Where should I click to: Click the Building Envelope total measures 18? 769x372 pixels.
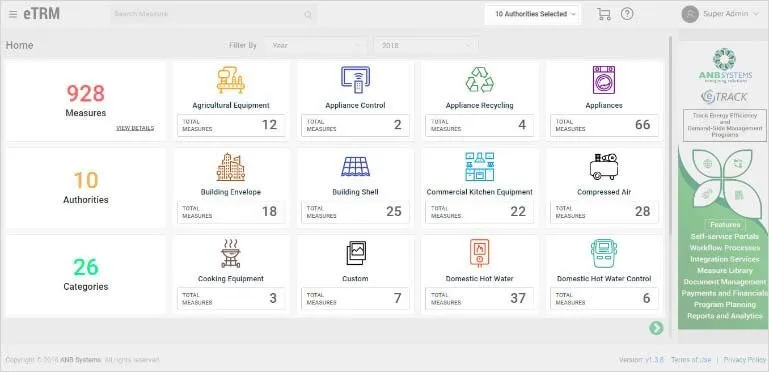tap(231, 212)
